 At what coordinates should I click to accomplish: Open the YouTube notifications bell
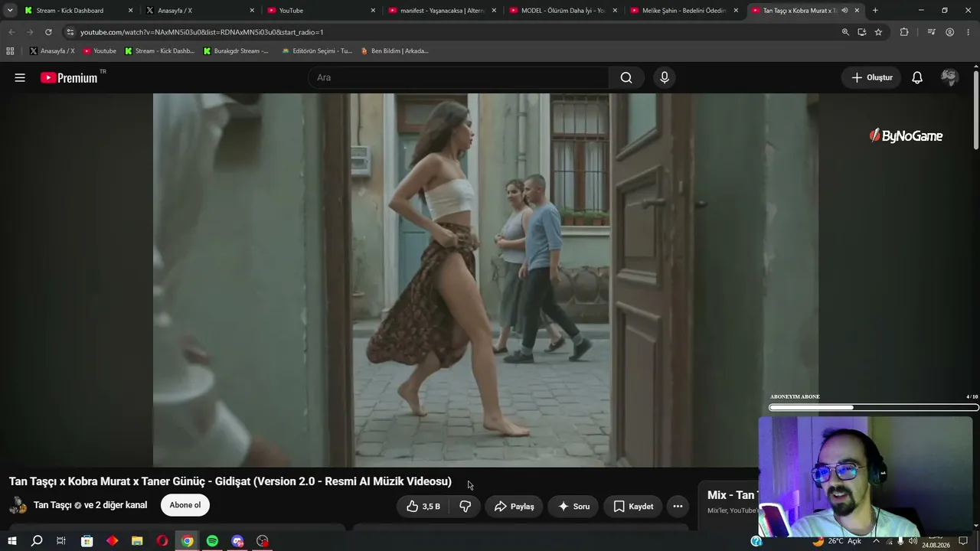pyautogui.click(x=917, y=77)
